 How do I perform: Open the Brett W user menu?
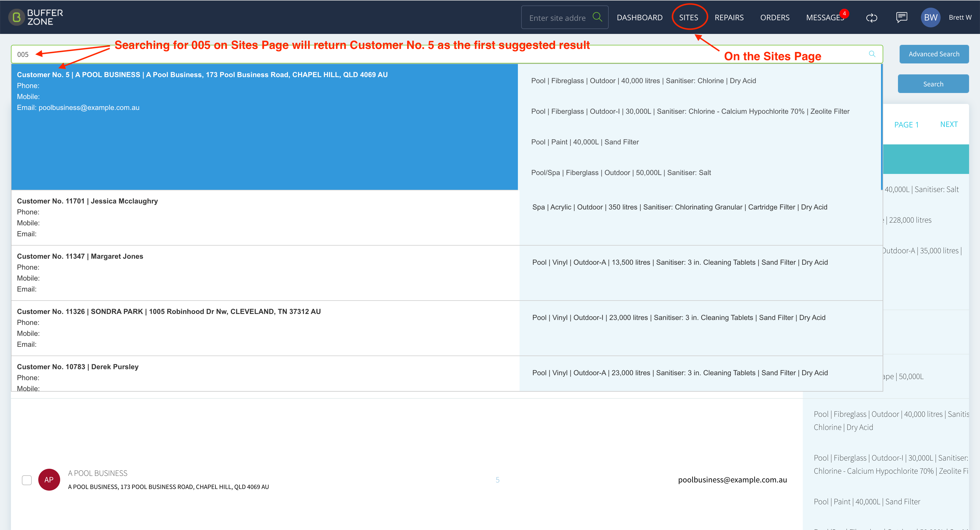960,18
